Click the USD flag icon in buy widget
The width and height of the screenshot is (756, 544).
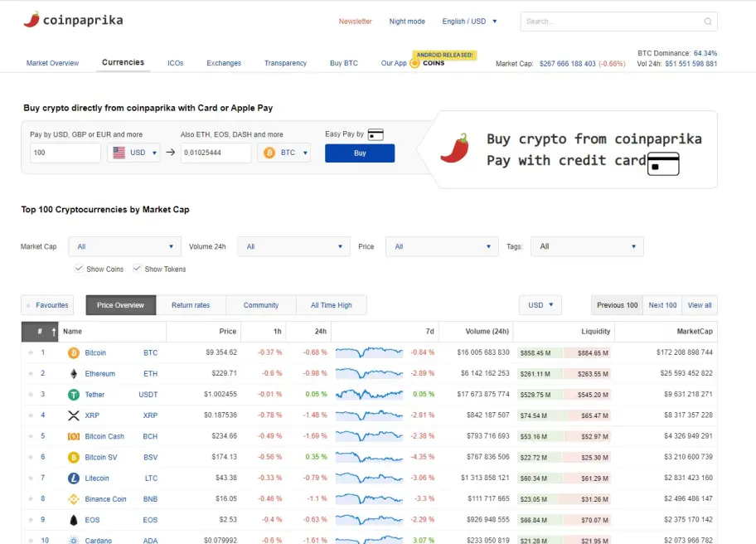[x=119, y=153]
